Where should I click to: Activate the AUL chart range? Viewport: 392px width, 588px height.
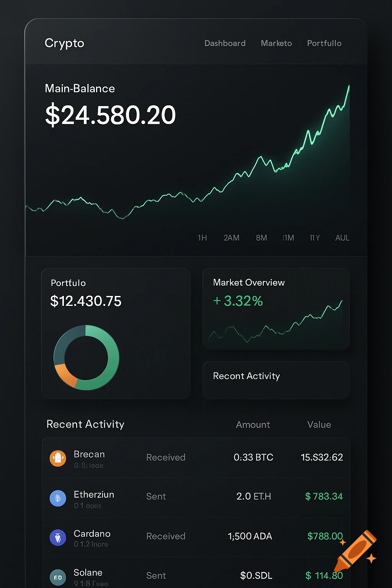click(x=342, y=238)
